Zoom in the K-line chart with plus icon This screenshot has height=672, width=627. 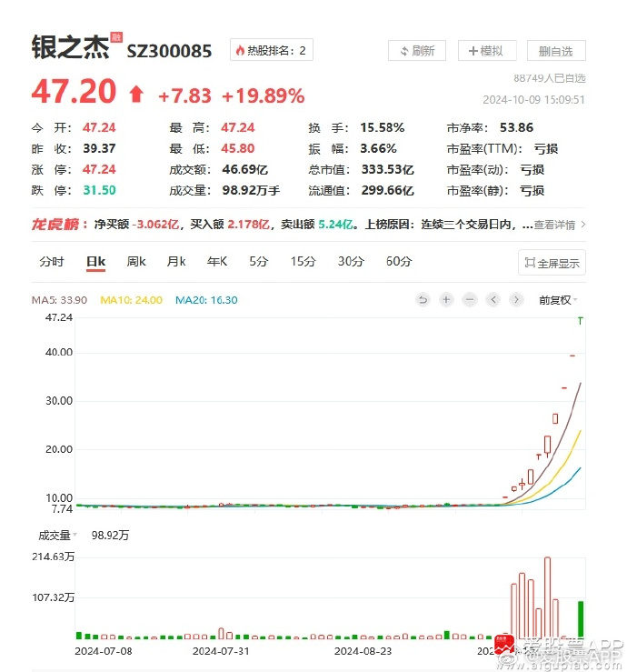(x=446, y=299)
